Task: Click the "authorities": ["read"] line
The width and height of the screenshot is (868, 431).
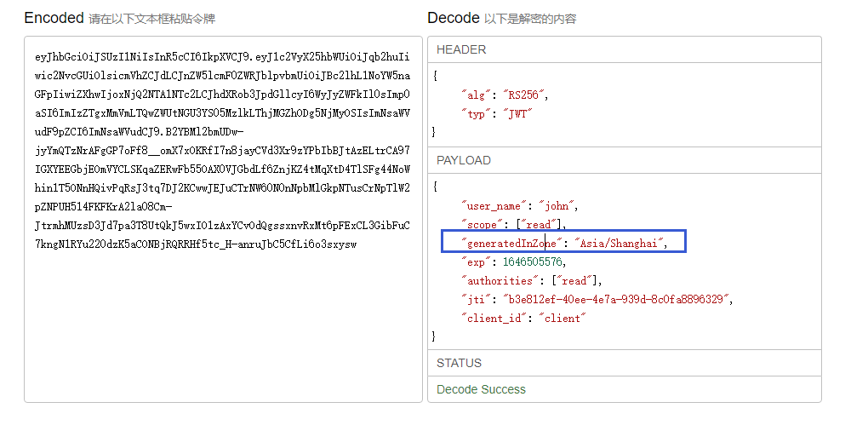Action: coord(531,281)
